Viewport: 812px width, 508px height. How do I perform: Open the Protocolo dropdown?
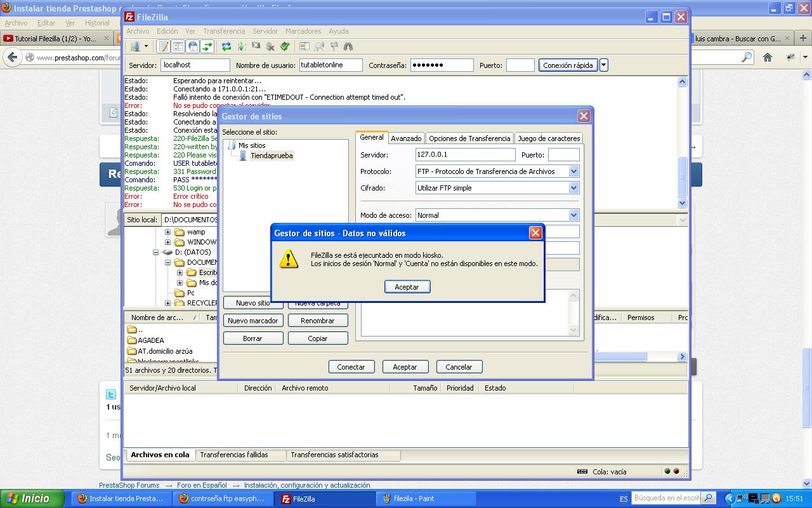click(x=573, y=171)
